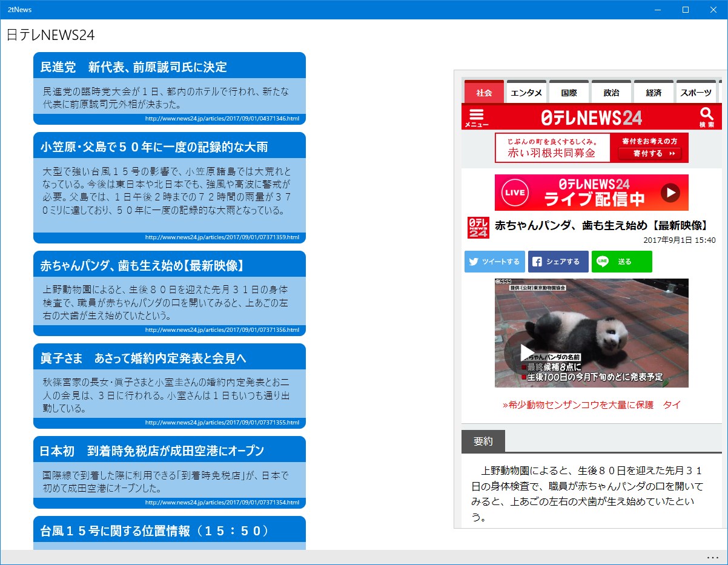Click article date 2017年9月1日 15:40
Image resolution: width=728 pixels, height=565 pixels.
(680, 240)
